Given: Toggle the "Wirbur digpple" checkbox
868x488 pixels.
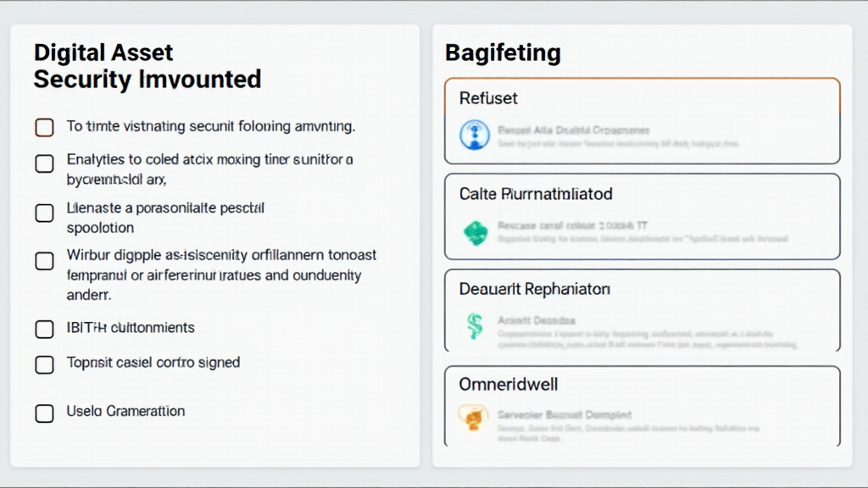Looking at the screenshot, I should 44,261.
